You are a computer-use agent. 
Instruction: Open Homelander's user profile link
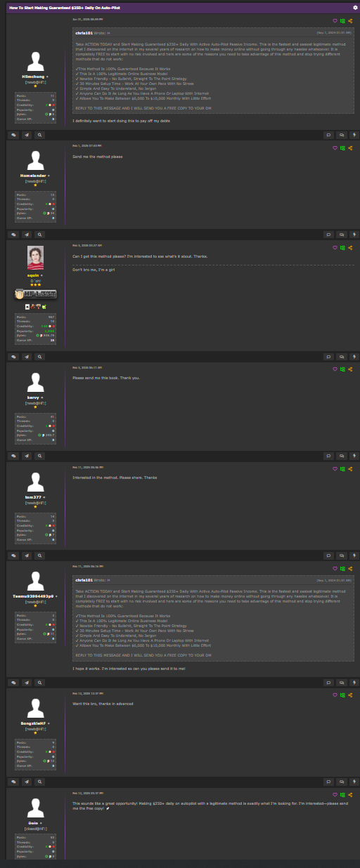34,176
